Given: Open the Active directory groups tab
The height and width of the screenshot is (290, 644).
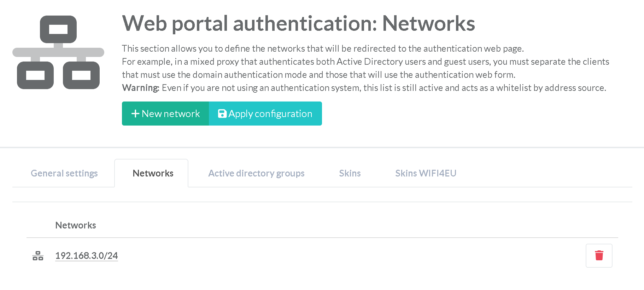Looking at the screenshot, I should click(x=256, y=173).
